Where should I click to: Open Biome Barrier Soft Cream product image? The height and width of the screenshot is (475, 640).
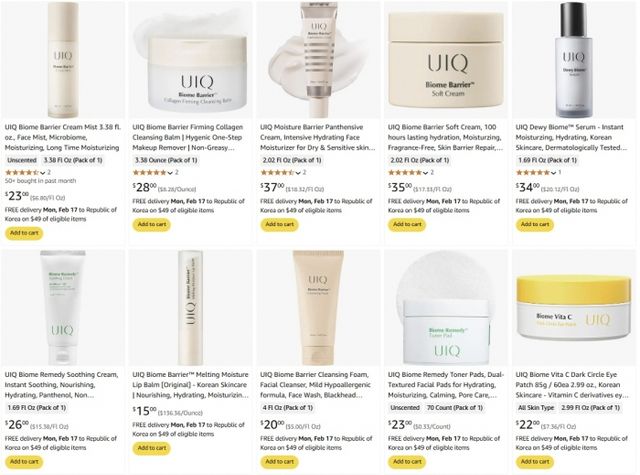[x=446, y=60]
